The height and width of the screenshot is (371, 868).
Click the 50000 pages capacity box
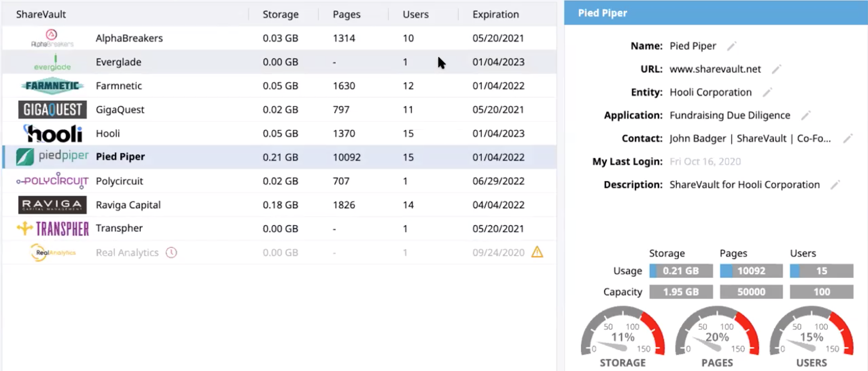[x=751, y=292]
